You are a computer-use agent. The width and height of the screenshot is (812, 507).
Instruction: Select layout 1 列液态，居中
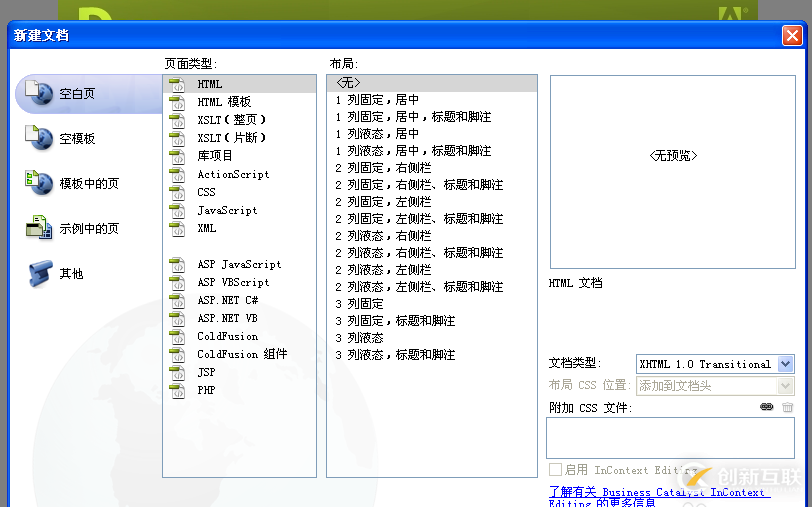[432, 134]
